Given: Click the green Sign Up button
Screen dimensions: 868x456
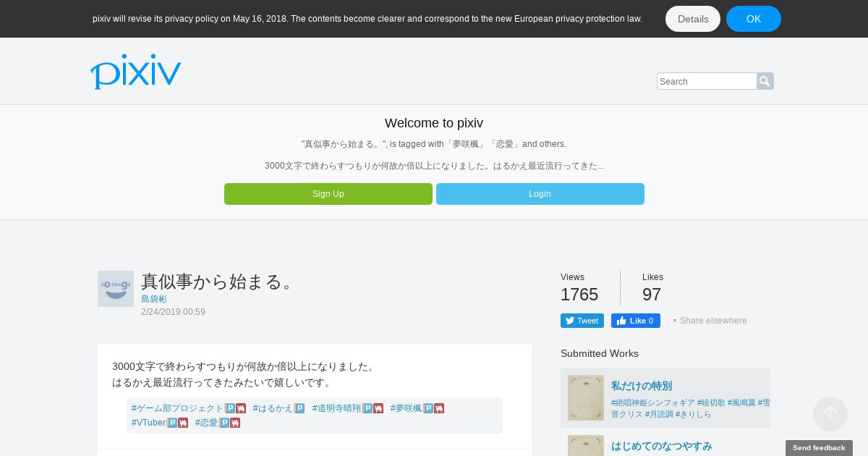Looking at the screenshot, I should [x=328, y=194].
